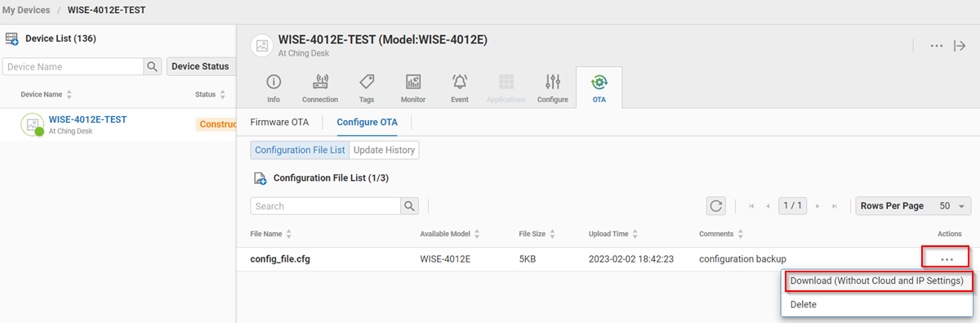Click the WISE-4012E-TEST device thumbnail in list
The height and width of the screenshot is (323, 980).
(32, 124)
